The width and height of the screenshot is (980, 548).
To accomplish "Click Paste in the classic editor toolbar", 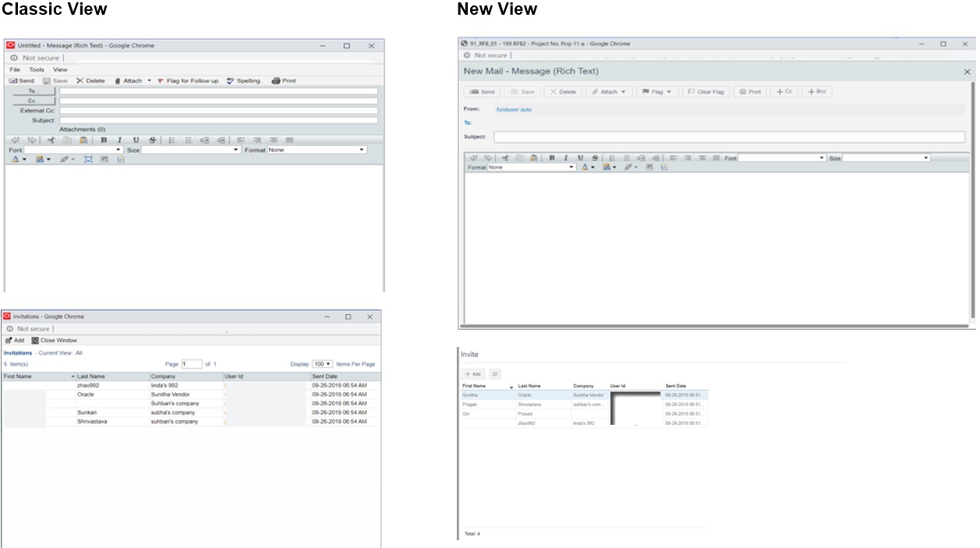I will click(83, 140).
